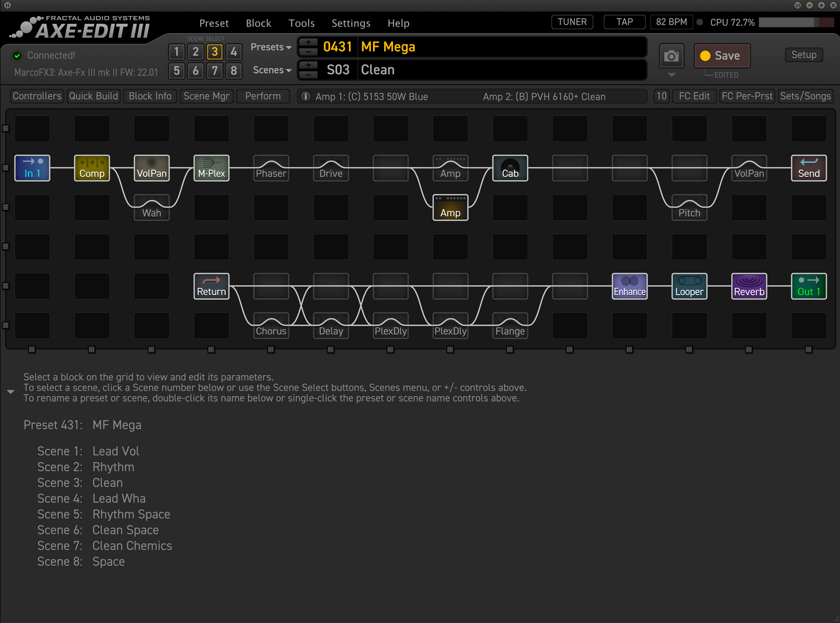840x623 pixels.
Task: Select the Comp compressor block
Action: point(92,168)
